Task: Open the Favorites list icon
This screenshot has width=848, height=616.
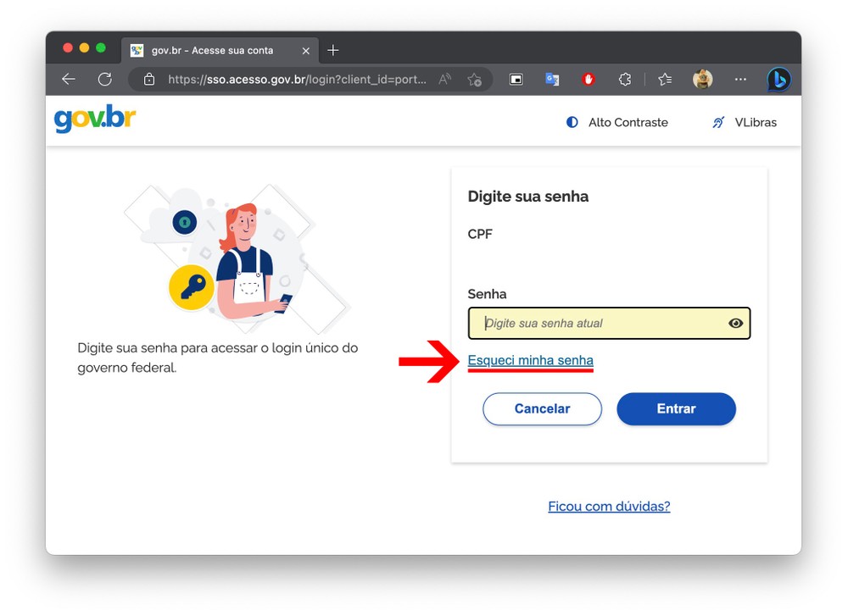Action: point(665,80)
